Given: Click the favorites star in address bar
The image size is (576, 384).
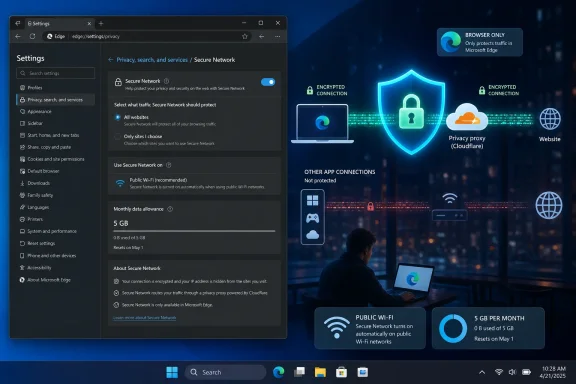Looking at the screenshot, I should (245, 36).
